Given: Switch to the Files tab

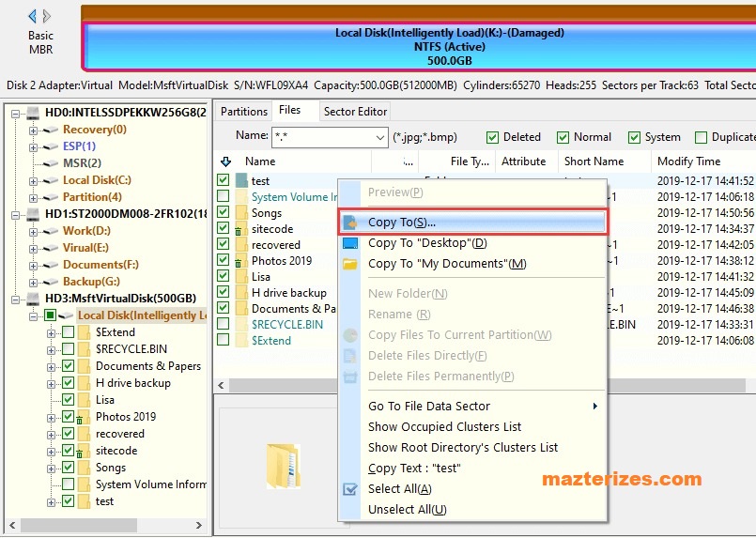Looking at the screenshot, I should (290, 111).
